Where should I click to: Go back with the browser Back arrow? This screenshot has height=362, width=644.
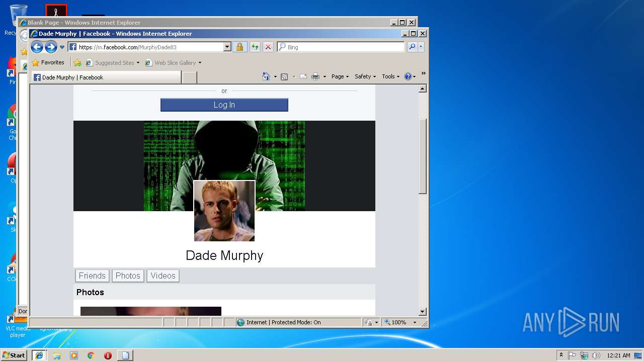[37, 47]
